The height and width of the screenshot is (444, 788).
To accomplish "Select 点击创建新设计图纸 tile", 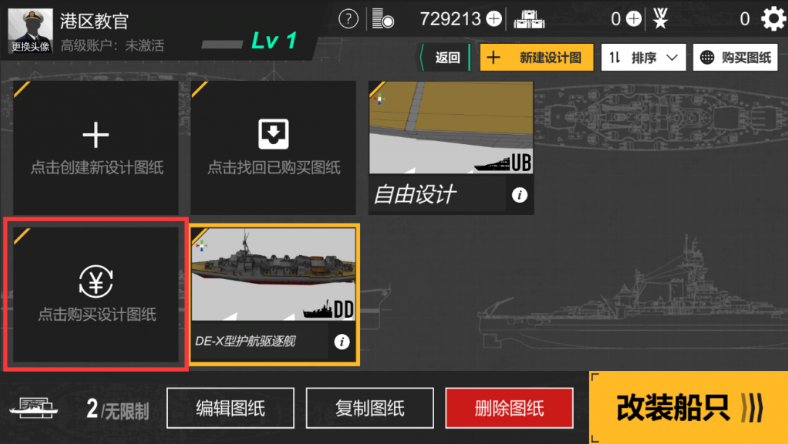I will tap(95, 148).
